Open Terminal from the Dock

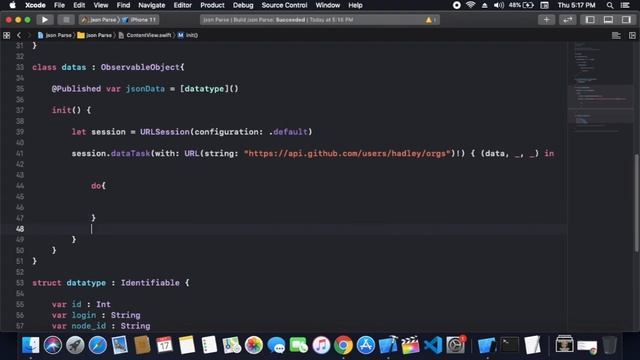pyautogui.click(x=510, y=345)
